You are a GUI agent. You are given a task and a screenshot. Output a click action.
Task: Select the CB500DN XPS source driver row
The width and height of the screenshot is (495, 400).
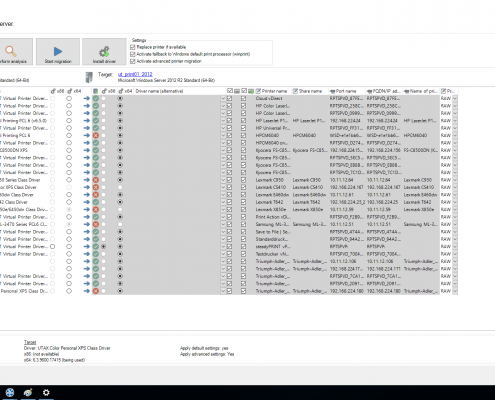pos(14,150)
